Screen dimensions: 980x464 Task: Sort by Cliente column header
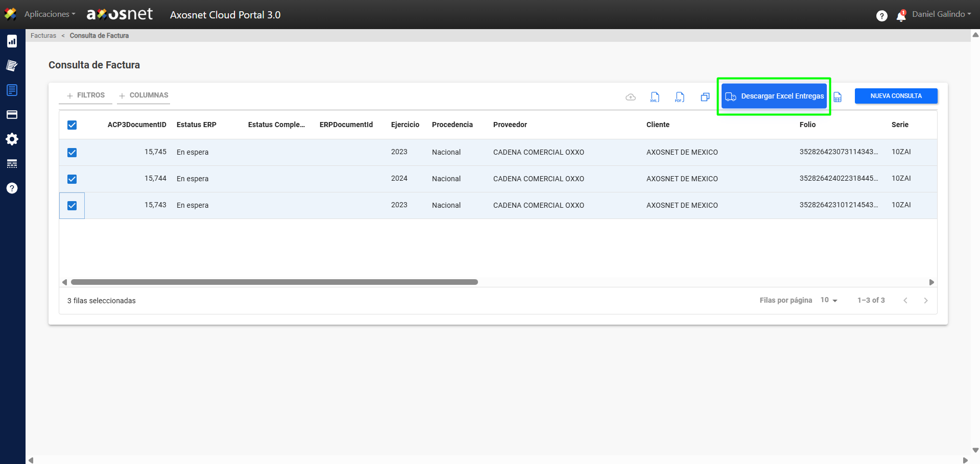click(658, 125)
